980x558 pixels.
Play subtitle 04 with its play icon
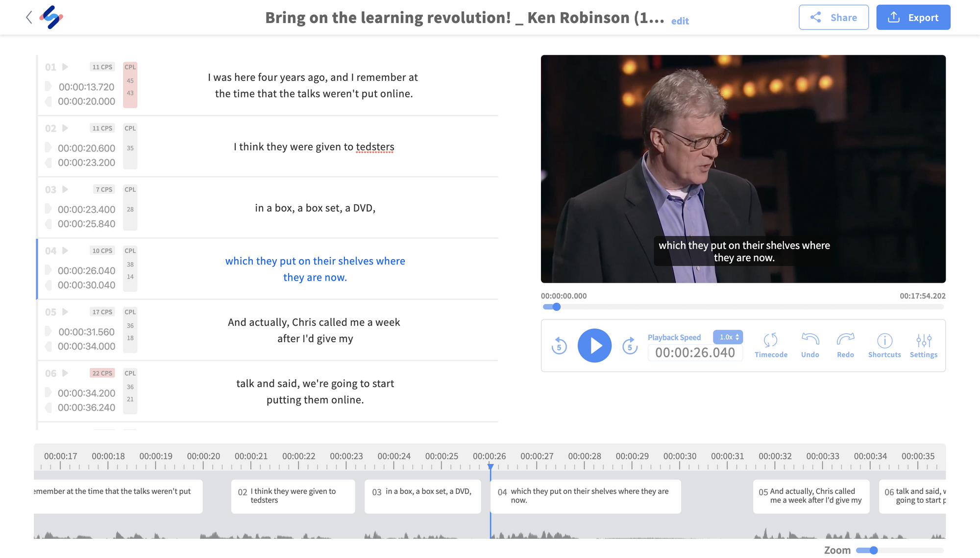tap(65, 251)
